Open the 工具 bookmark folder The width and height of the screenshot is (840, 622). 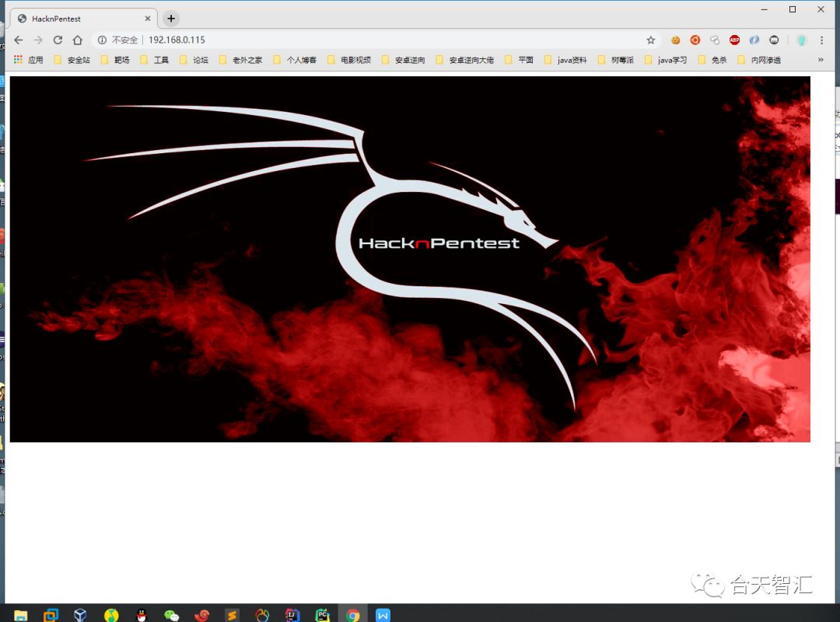(x=155, y=60)
